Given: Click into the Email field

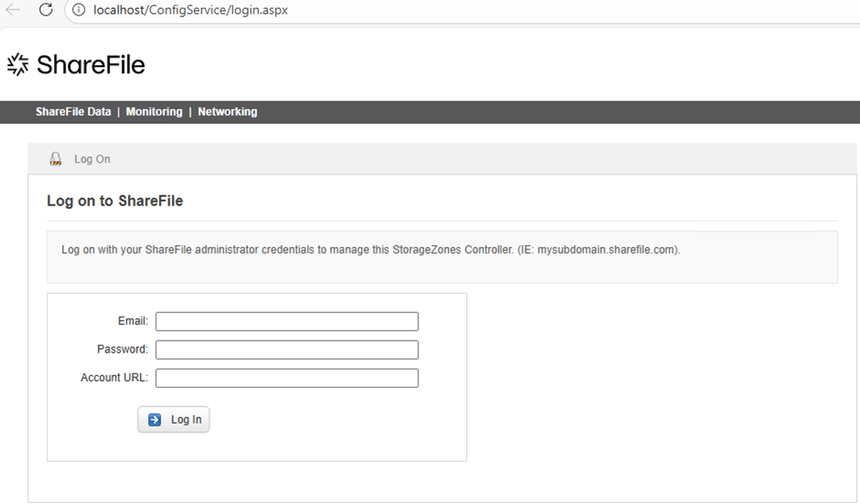Looking at the screenshot, I should [x=286, y=322].
